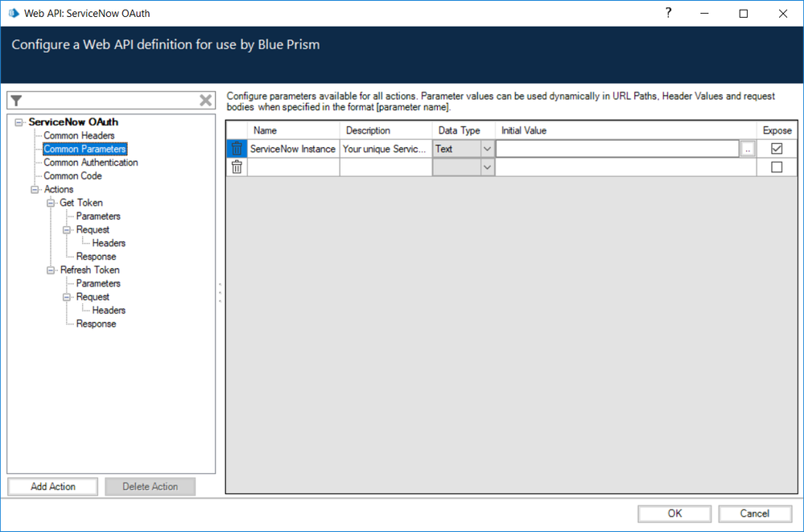The image size is (804, 532).
Task: Click the trash icon on the empty row
Action: 237,167
